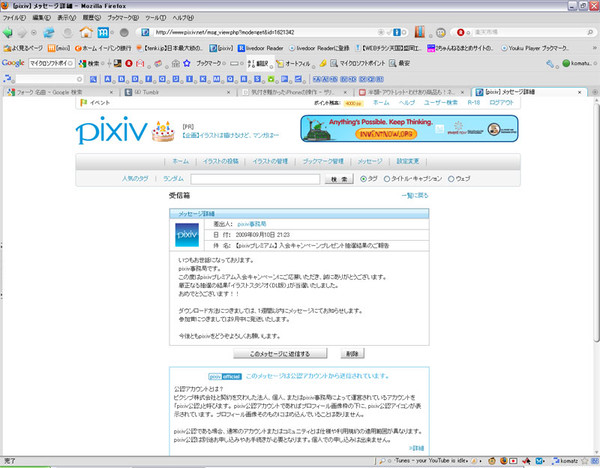Open the File (ファイル) menu

14,18
